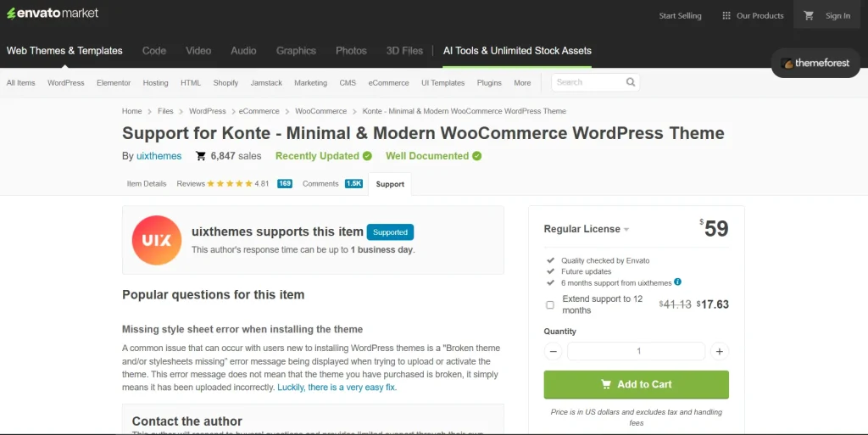Select Jamstack category
868x435 pixels.
pyautogui.click(x=266, y=83)
